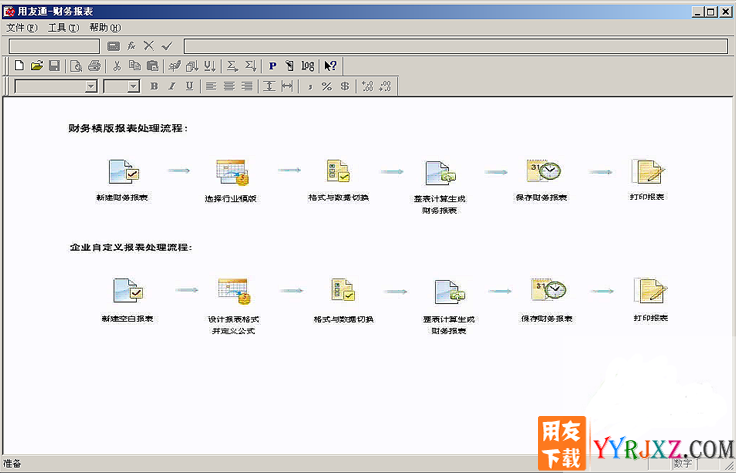Click 选择行业模版 workflow step
Viewport: 736px width, 473px height.
[x=231, y=181]
